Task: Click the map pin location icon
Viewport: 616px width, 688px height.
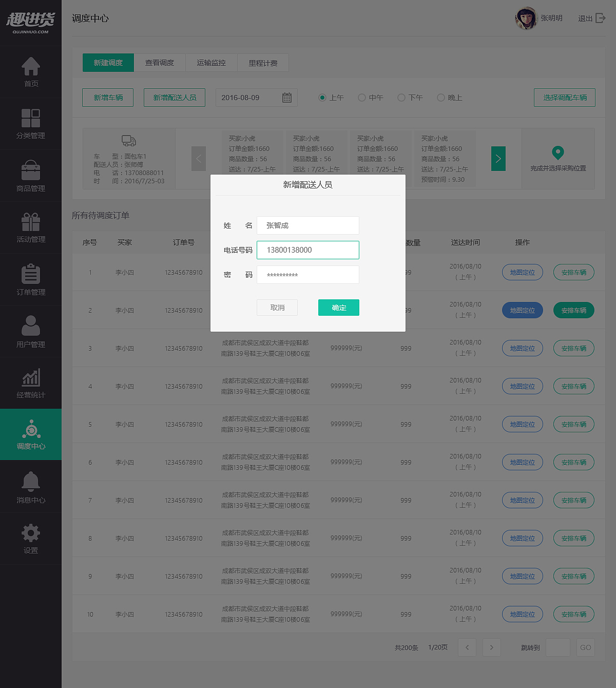Action: pos(558,152)
